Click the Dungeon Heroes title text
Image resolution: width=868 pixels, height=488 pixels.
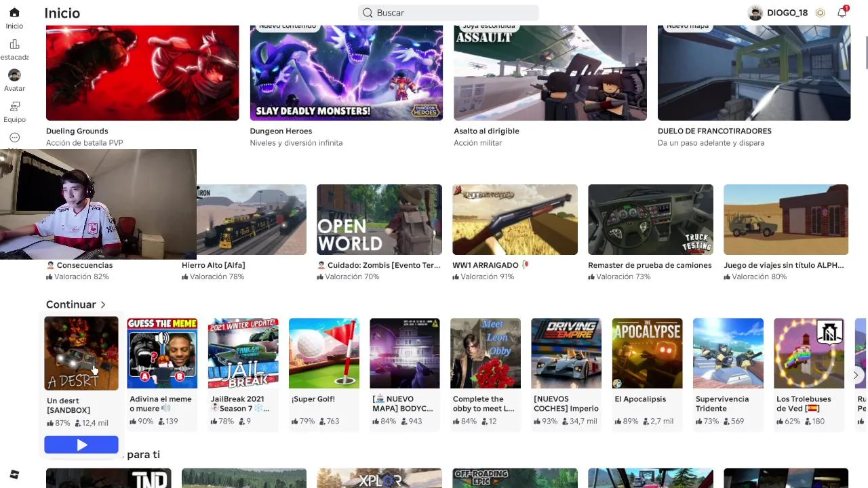(281, 131)
